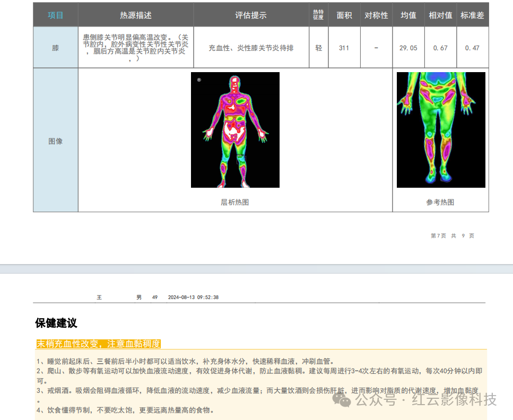
Task: Click the 第7页 共9页 page indicator
Action: [x=452, y=236]
